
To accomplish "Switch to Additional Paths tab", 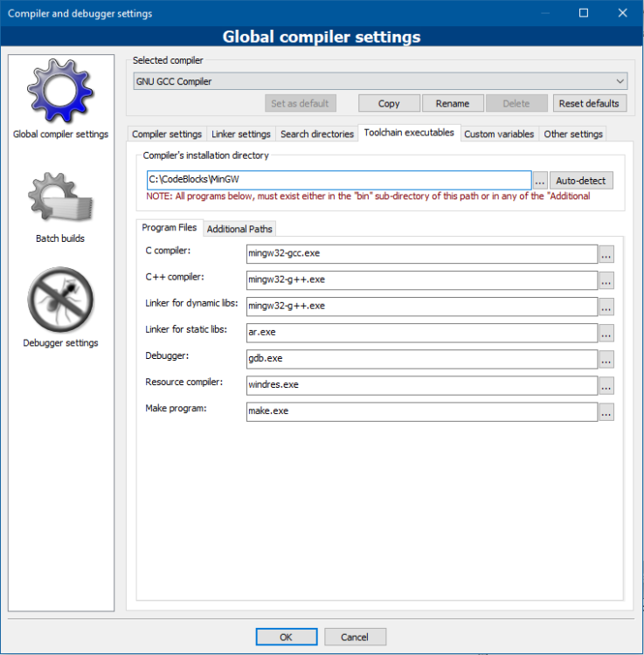I will 239,229.
